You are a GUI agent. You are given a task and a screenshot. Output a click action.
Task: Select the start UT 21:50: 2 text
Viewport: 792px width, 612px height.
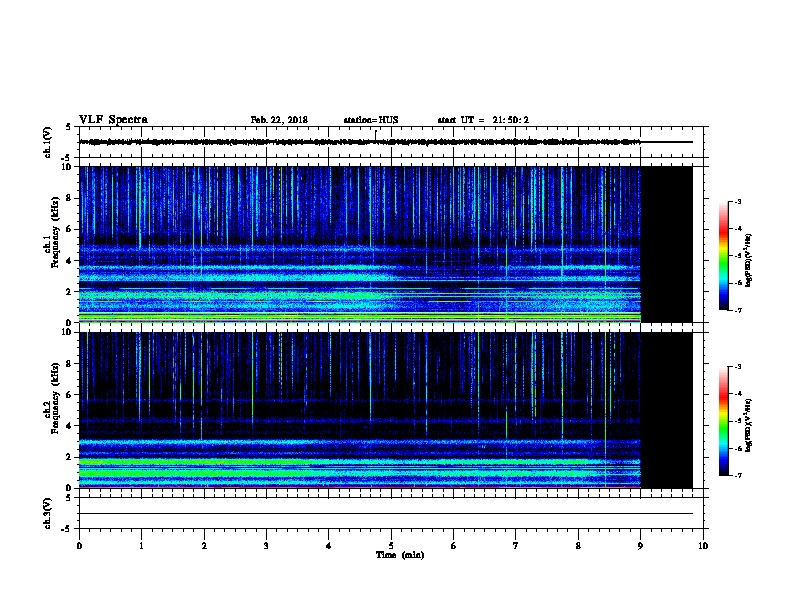coord(483,120)
